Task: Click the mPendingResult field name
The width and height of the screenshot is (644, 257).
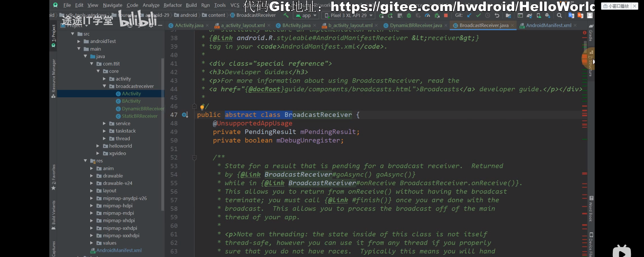Action: click(x=328, y=132)
